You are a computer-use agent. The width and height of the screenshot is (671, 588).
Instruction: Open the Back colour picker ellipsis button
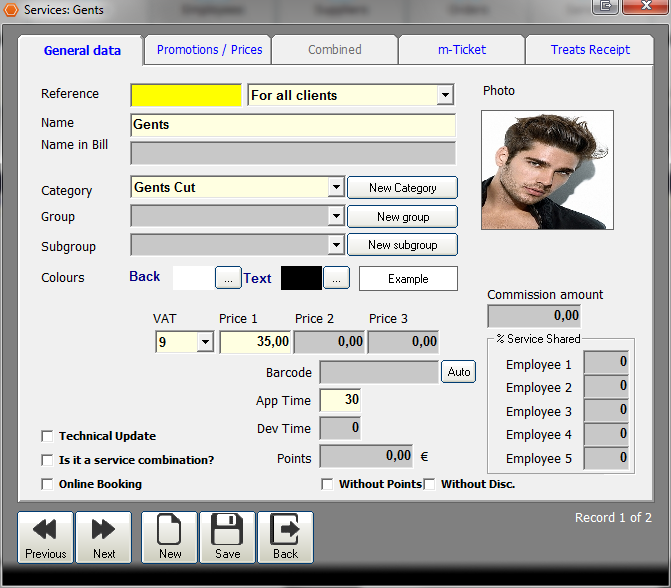click(x=228, y=278)
